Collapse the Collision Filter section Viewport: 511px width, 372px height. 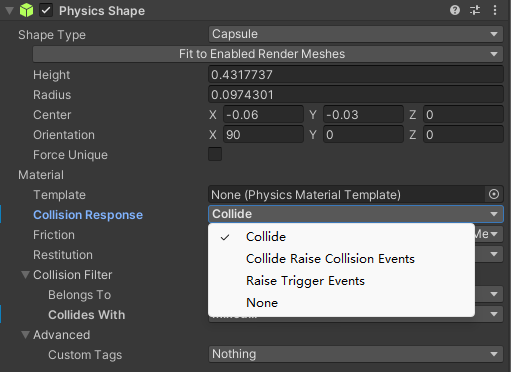click(25, 275)
